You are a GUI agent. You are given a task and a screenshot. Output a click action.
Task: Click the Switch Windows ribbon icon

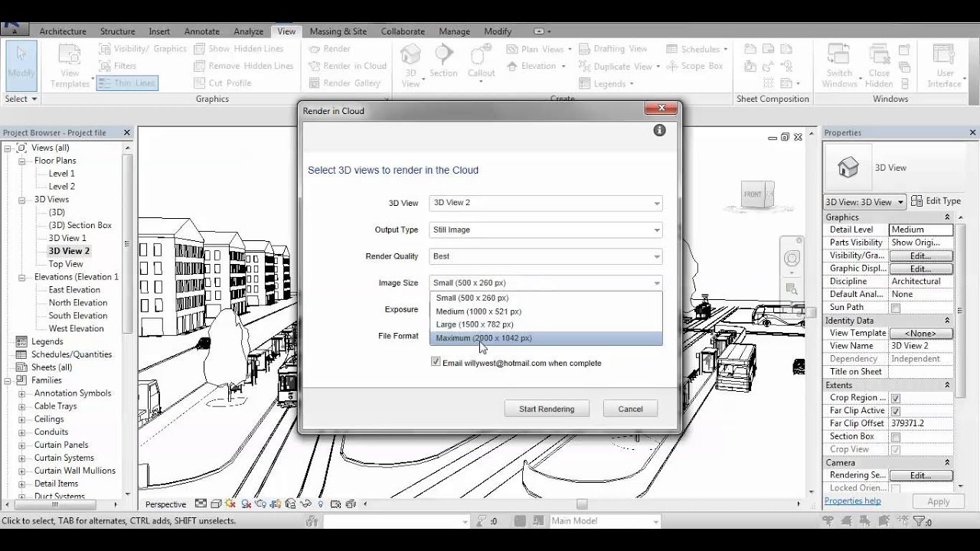click(x=839, y=66)
